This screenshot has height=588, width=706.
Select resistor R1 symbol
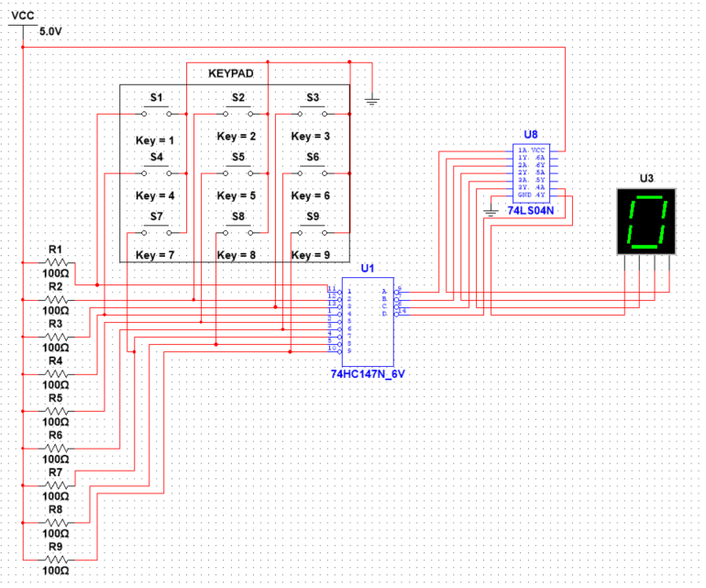(x=56, y=262)
